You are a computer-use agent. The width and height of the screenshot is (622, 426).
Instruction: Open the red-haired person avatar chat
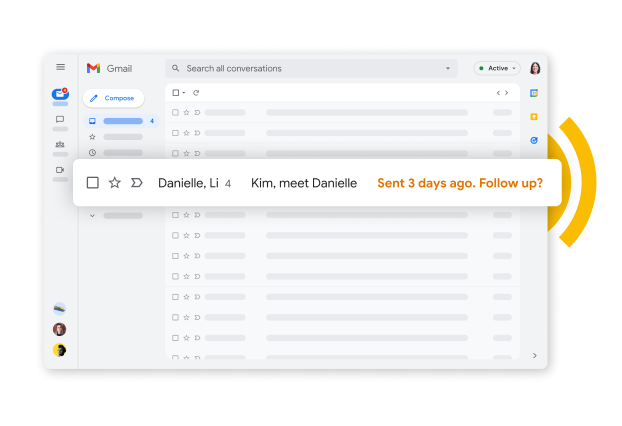click(60, 329)
